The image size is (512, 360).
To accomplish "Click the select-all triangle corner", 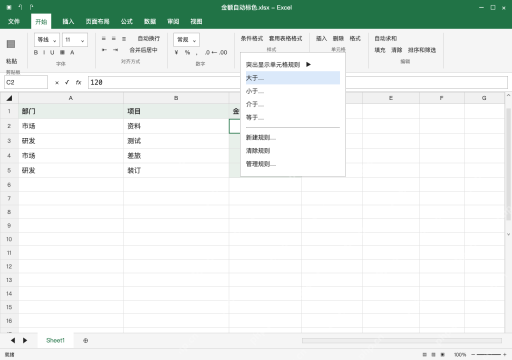I will (x=9, y=98).
